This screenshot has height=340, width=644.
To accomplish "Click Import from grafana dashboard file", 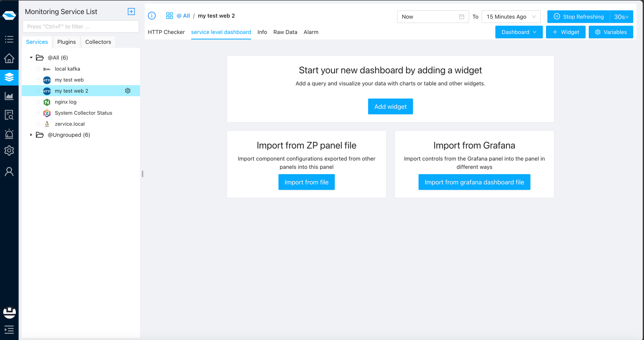I will click(474, 182).
